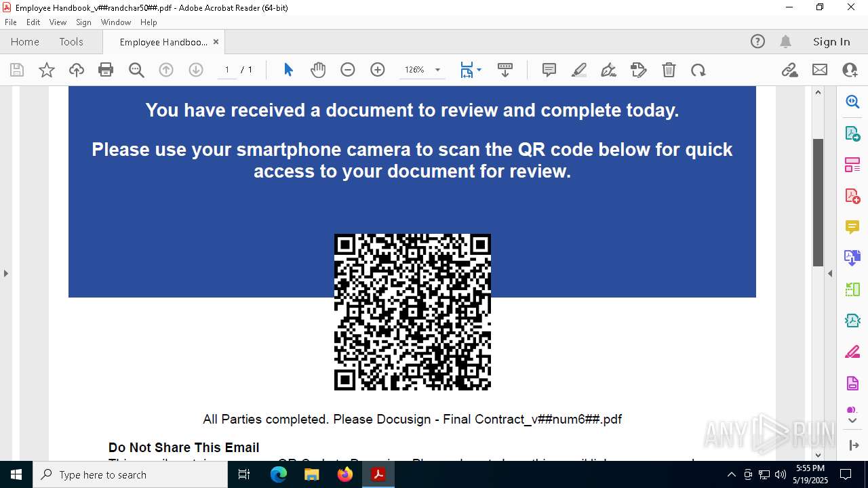Expand the left navigation pane
The width and height of the screenshot is (868, 488).
5,273
